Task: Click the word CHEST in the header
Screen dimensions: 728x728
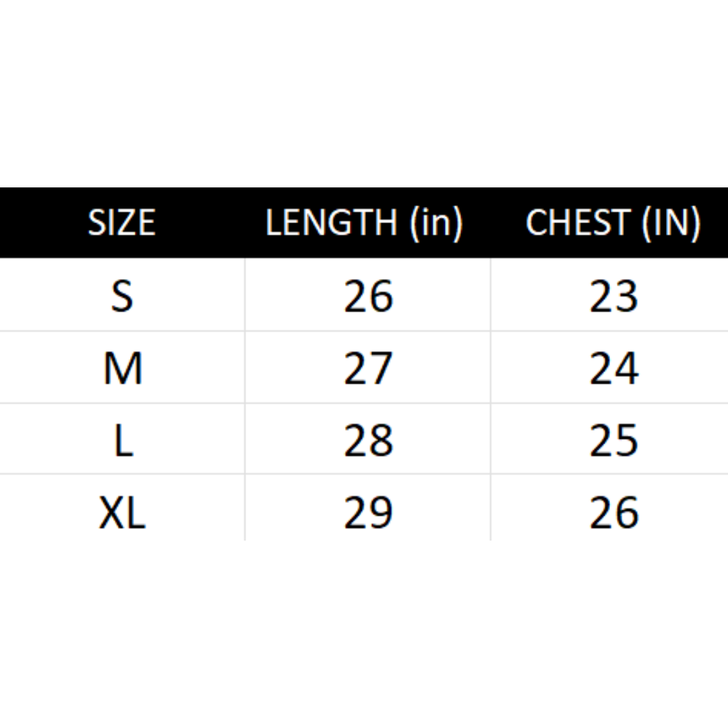Action: pos(578,222)
